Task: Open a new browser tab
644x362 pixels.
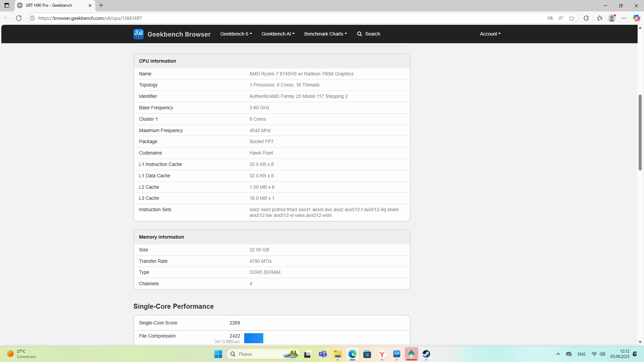Action: (x=101, y=5)
